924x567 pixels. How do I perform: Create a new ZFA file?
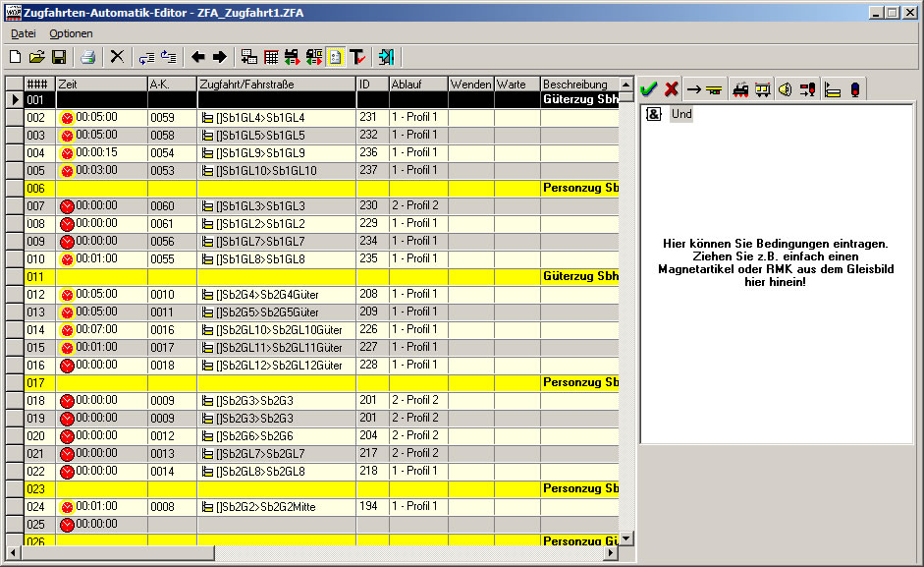pyautogui.click(x=16, y=57)
